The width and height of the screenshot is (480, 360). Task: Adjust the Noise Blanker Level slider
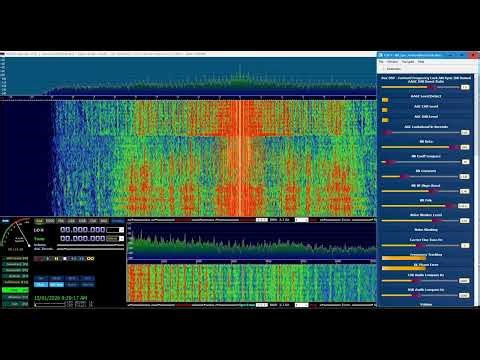pos(420,220)
